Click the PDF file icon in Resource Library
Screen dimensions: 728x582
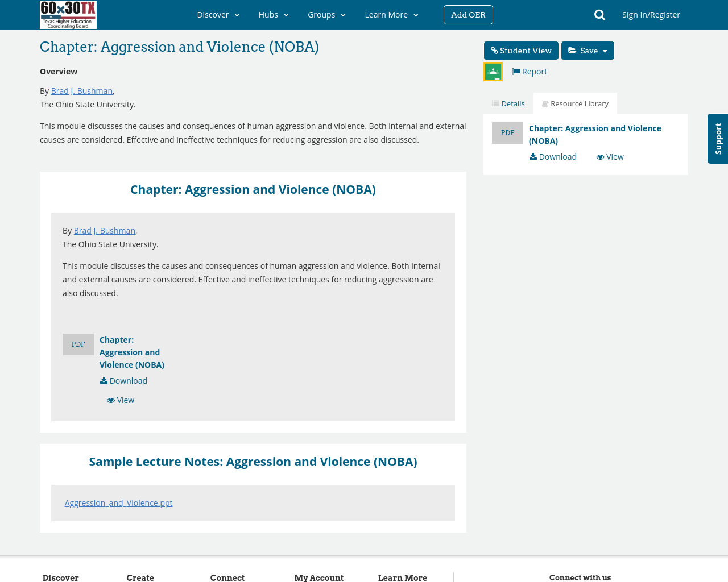(507, 132)
